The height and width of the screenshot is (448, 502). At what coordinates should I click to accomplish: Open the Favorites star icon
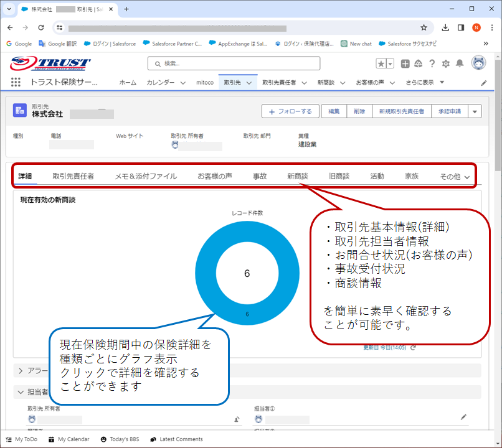[381, 63]
